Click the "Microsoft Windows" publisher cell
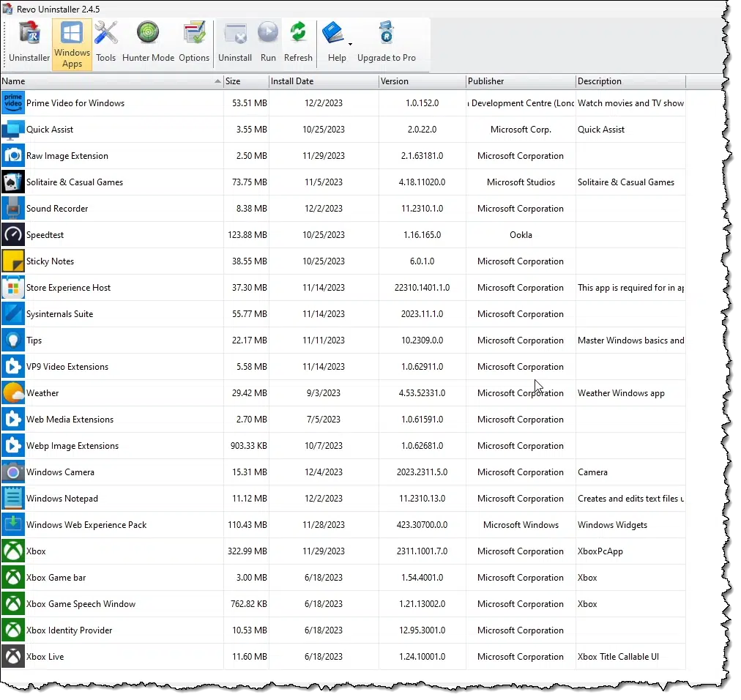The height and width of the screenshot is (700, 741). [x=521, y=525]
